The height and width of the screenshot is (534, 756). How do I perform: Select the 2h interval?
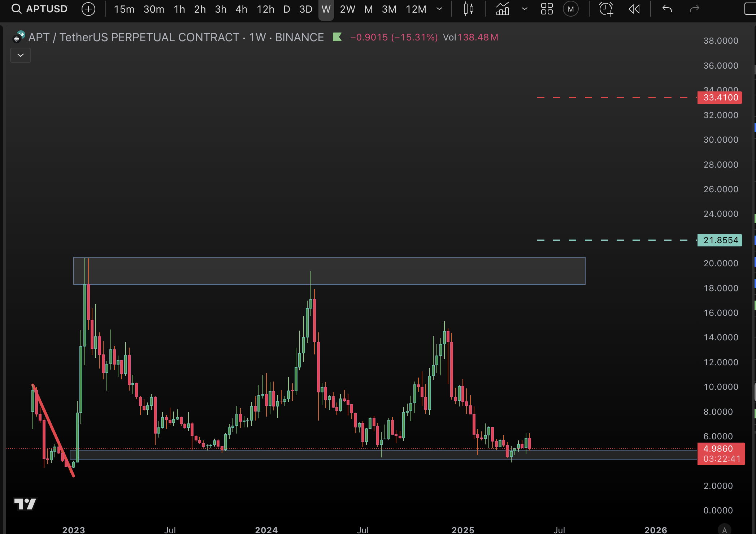[x=200, y=9]
